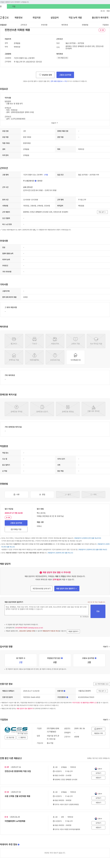Click the 이메일 지원 button
This screenshot has height=868, width=110.
point(16,529)
